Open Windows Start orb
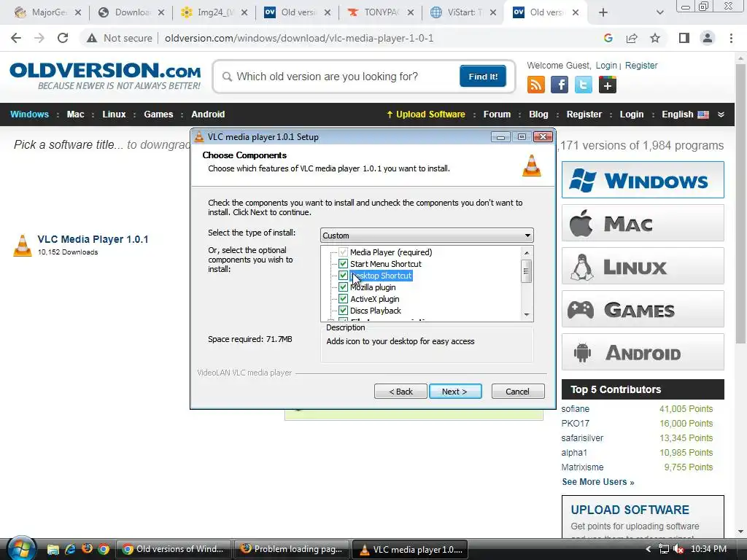 click(x=21, y=548)
